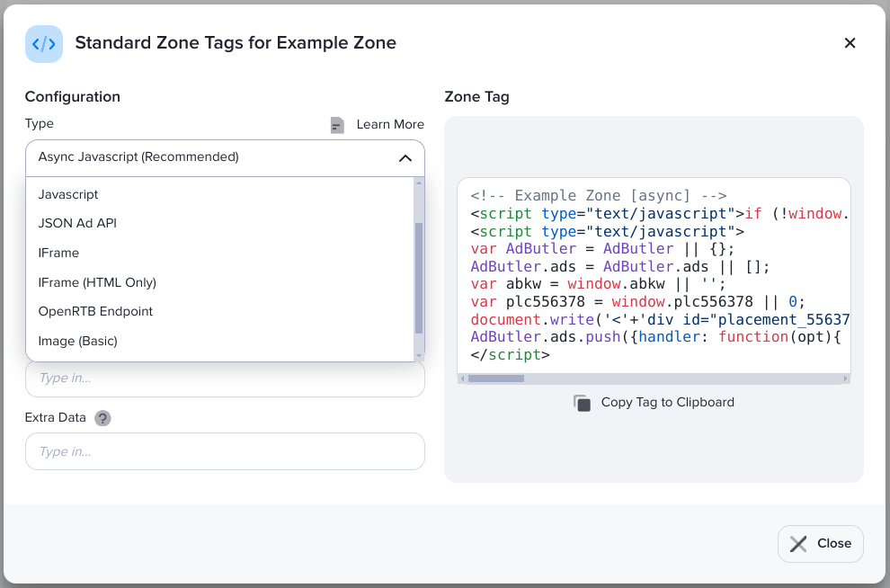Follow the Learn More link
890x588 pixels.
point(390,124)
